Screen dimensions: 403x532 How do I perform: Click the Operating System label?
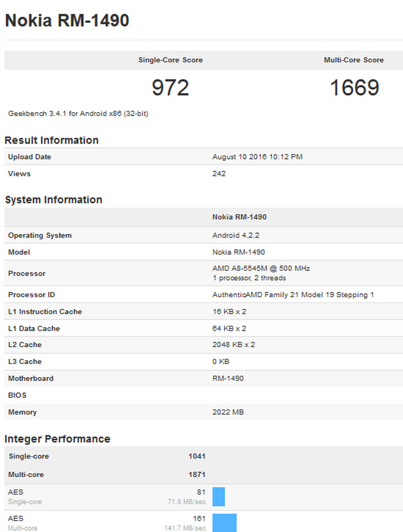[40, 235]
